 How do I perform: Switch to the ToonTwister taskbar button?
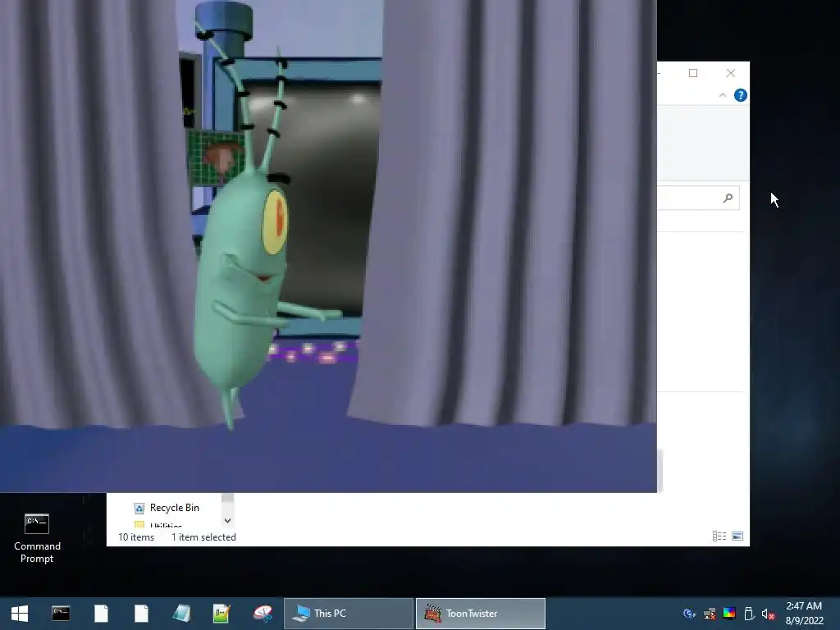point(481,614)
